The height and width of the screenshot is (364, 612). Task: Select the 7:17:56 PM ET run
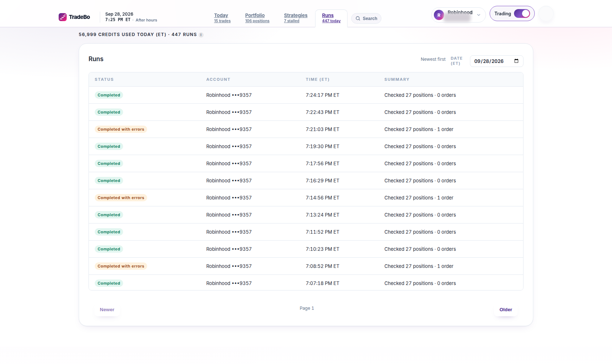pyautogui.click(x=306, y=163)
